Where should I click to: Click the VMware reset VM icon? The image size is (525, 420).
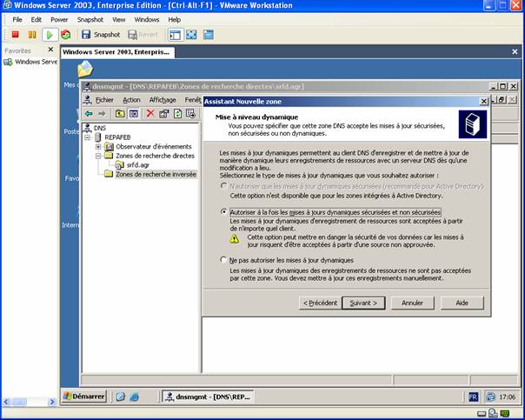66,35
